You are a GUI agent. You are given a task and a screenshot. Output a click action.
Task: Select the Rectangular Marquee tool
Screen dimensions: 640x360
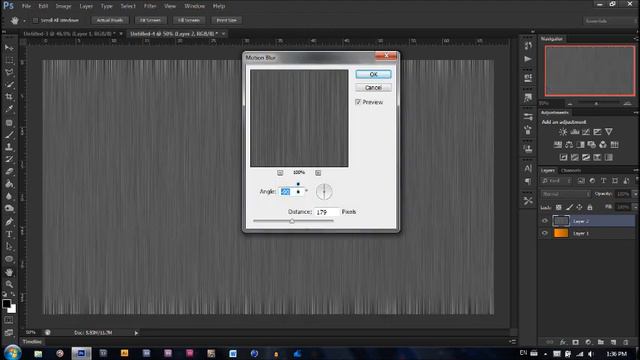click(x=9, y=60)
